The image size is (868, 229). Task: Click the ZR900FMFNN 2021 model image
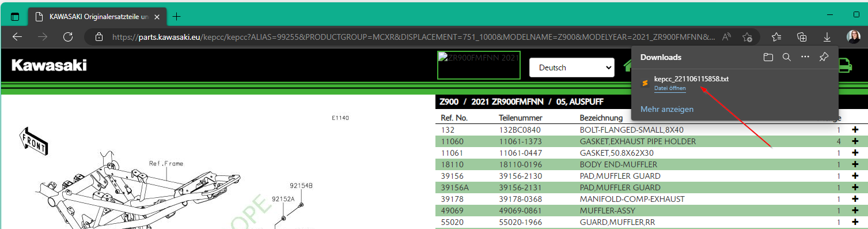pyautogui.click(x=479, y=65)
